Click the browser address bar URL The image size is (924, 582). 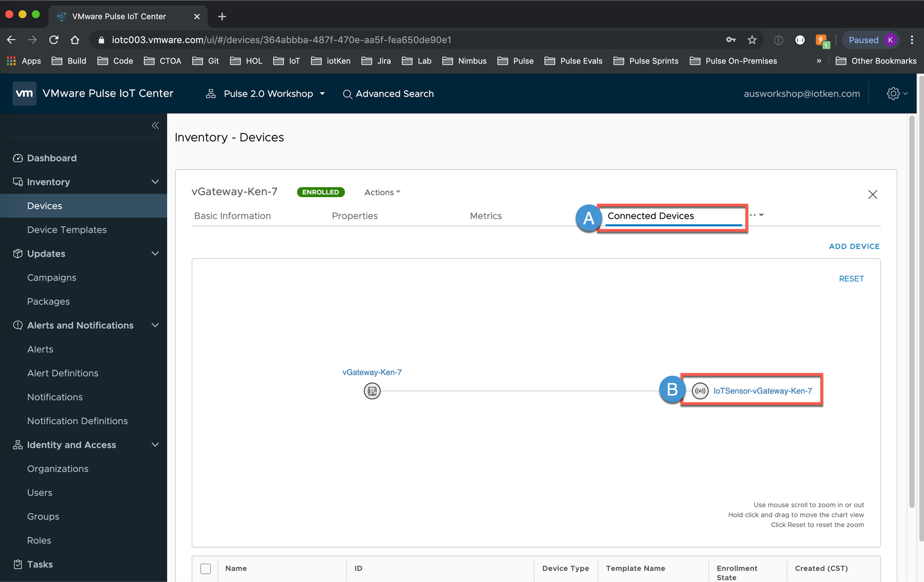(x=281, y=40)
